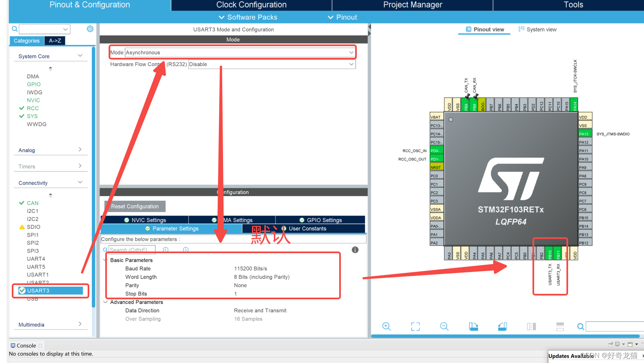This screenshot has height=363, width=644.
Task: Click the Open Console icon
Action: point(630,344)
